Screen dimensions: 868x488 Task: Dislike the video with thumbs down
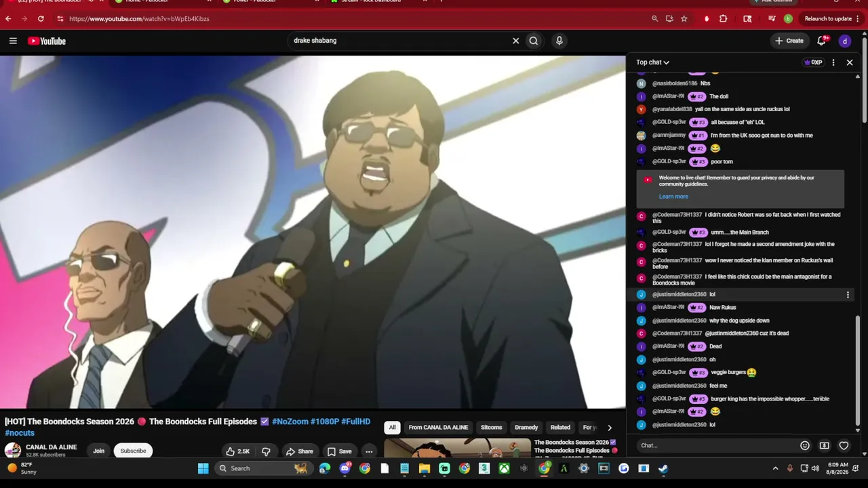tap(266, 451)
